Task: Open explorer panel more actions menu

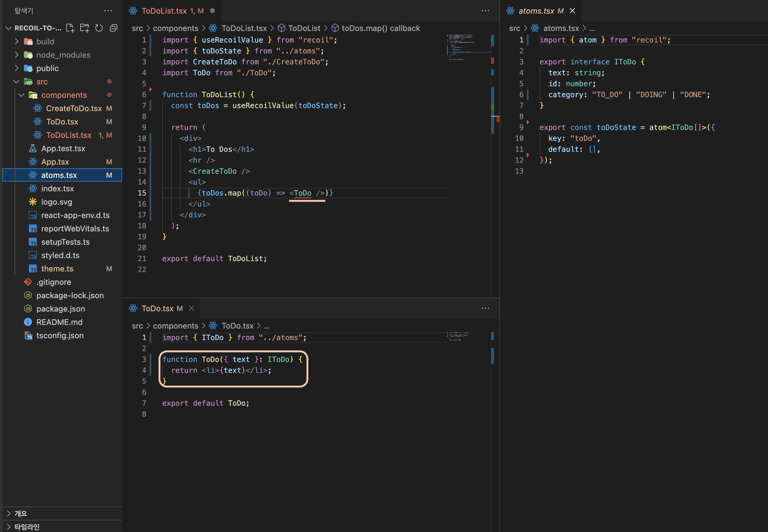Action: [108, 11]
